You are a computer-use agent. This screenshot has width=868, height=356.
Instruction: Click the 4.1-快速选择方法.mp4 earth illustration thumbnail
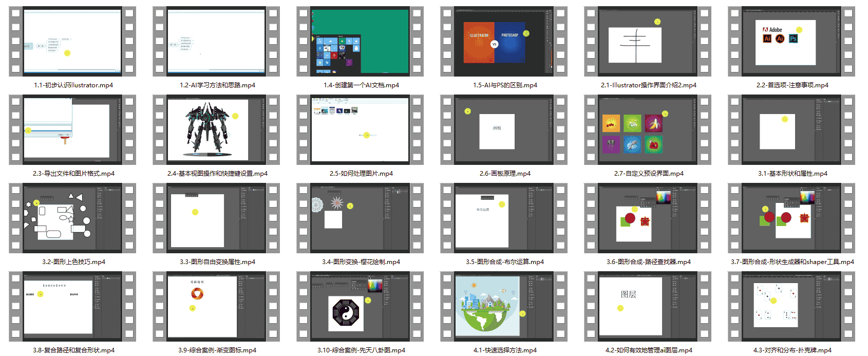(x=504, y=307)
